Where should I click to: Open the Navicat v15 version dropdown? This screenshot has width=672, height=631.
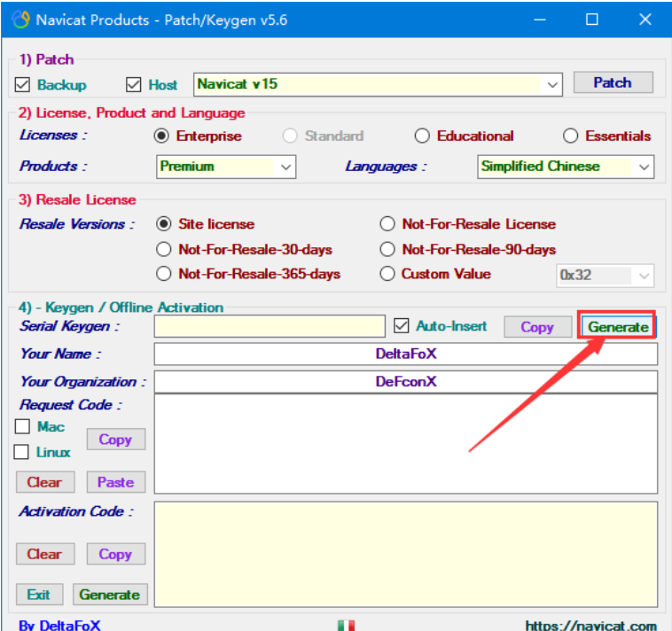(378, 84)
